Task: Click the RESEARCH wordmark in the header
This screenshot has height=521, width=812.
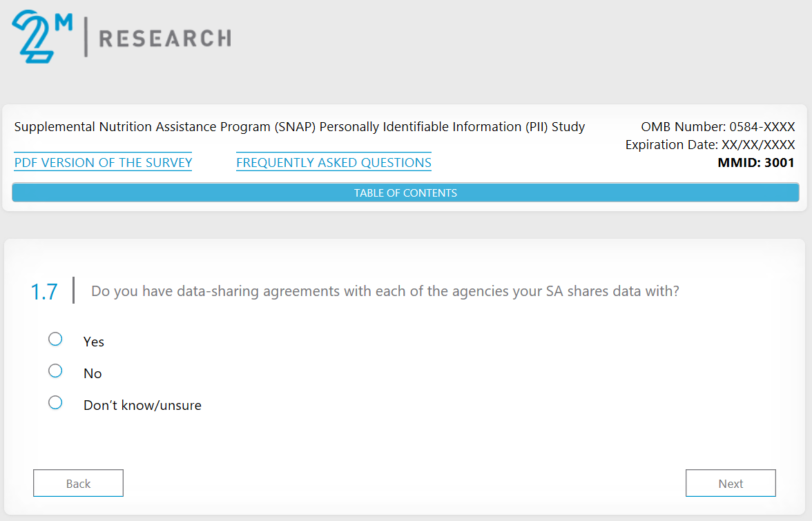Action: (165, 38)
